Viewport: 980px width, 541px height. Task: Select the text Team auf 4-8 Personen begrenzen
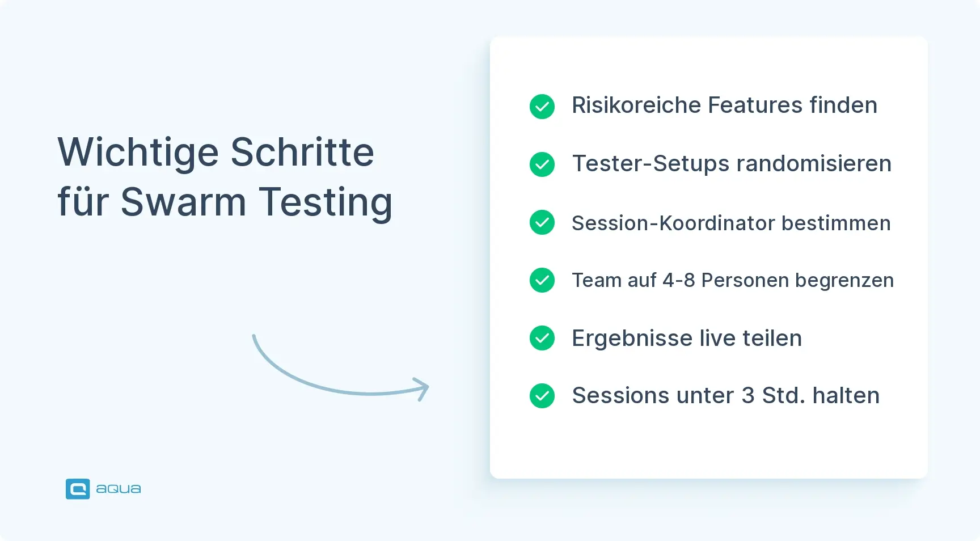(x=733, y=280)
